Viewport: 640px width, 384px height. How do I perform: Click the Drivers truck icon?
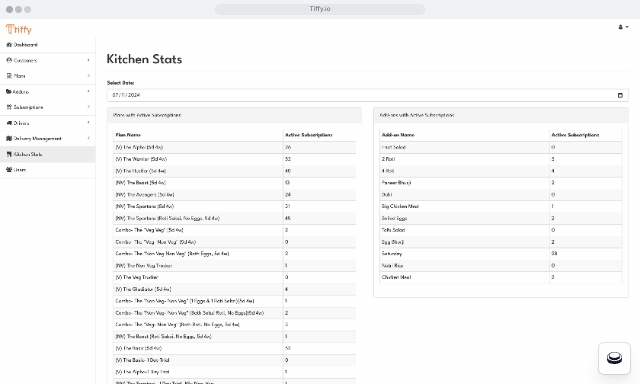(x=9, y=123)
